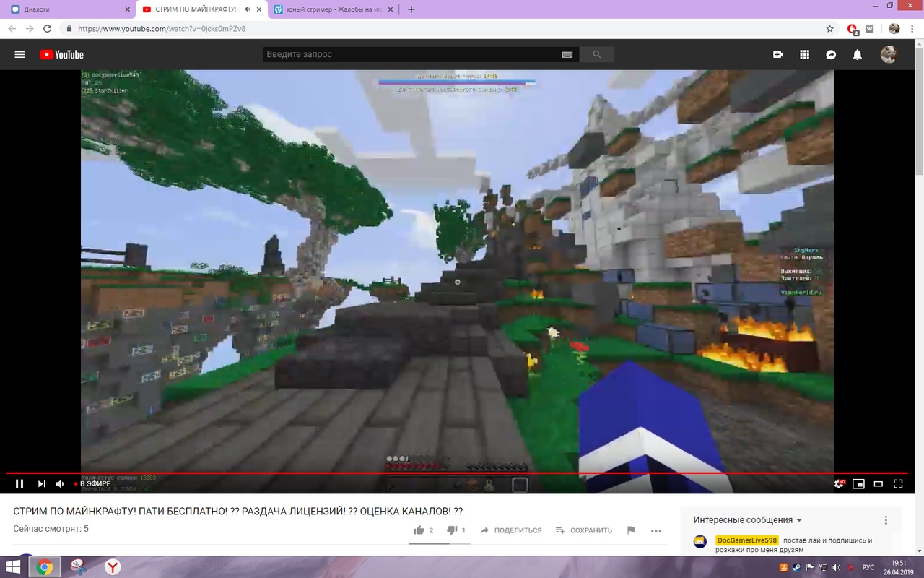Viewport: 924px width, 578px height.
Task: Mute audio icon on YouTube tab
Action: (248, 9)
